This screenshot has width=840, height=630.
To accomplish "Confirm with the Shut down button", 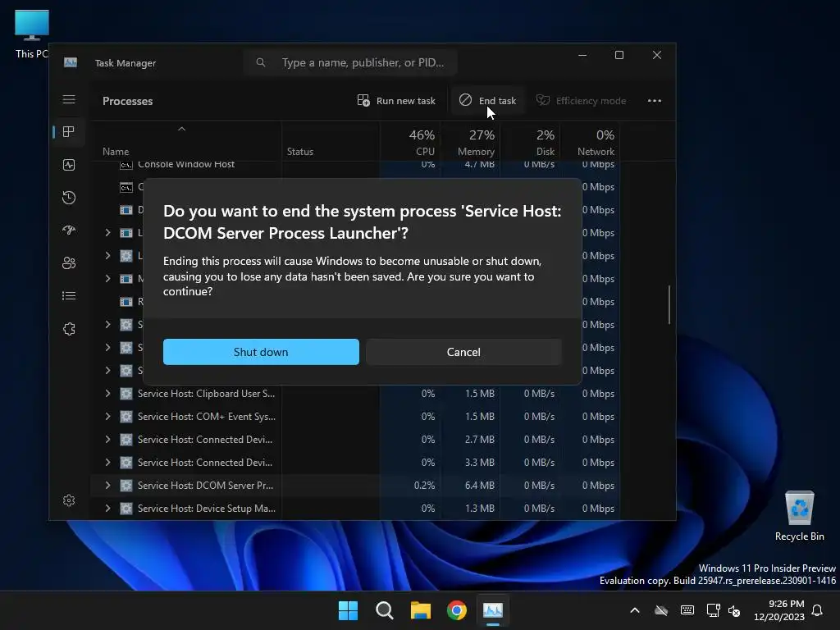I will click(x=261, y=352).
